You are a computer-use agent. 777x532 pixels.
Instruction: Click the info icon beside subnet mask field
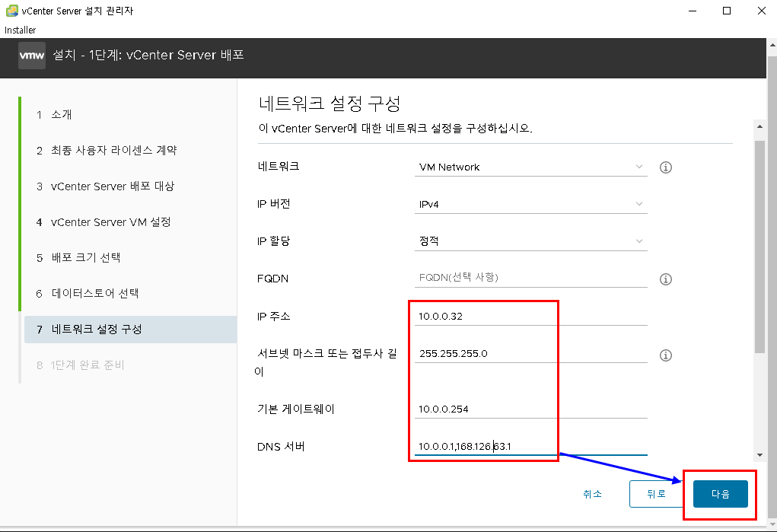pyautogui.click(x=665, y=355)
